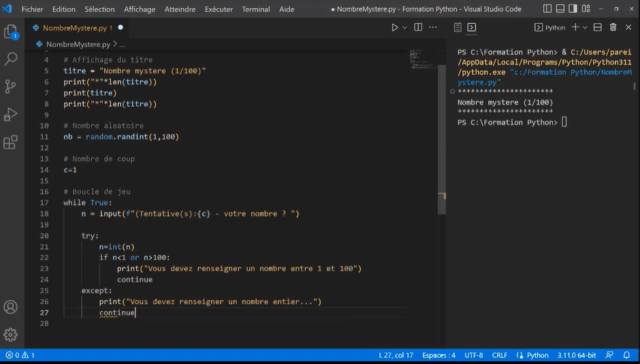Click line number 17 in gutter
640x364 pixels.
pyautogui.click(x=44, y=203)
